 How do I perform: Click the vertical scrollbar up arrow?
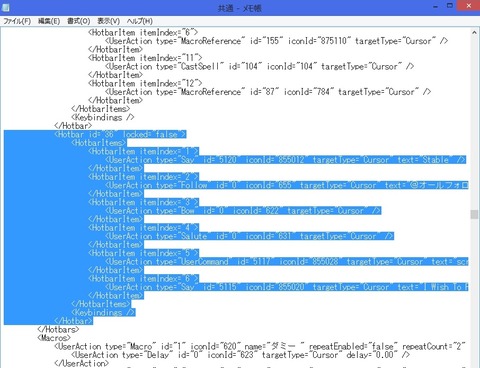[474, 33]
